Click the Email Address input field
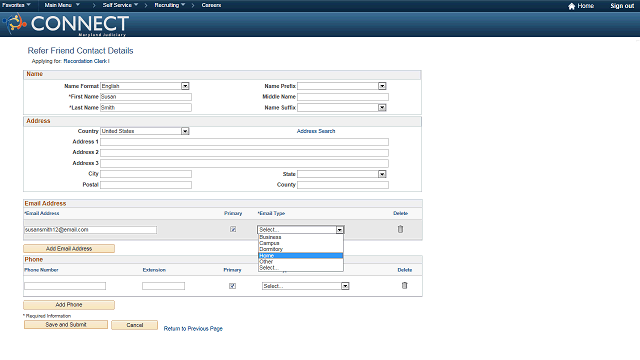This screenshot has height=360, width=640. 90,230
